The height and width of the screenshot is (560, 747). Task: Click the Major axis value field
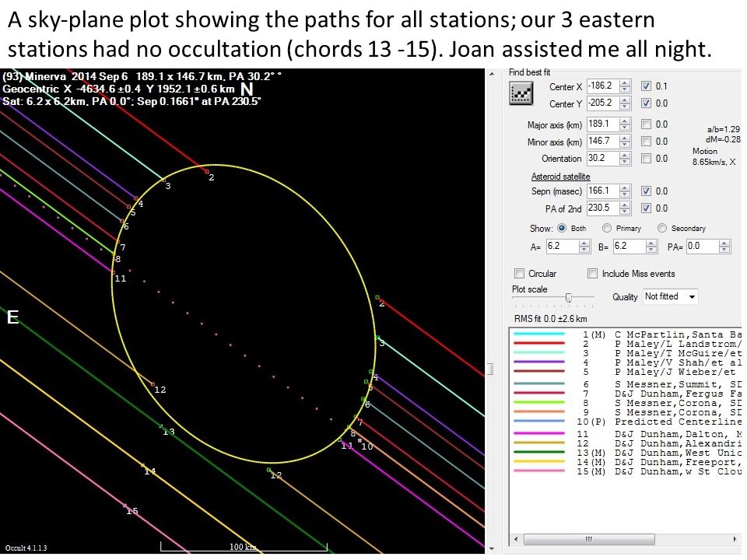602,124
